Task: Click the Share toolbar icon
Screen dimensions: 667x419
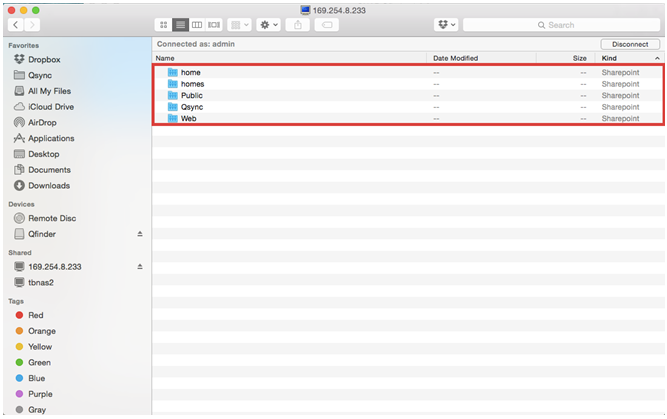Action: coord(298,24)
